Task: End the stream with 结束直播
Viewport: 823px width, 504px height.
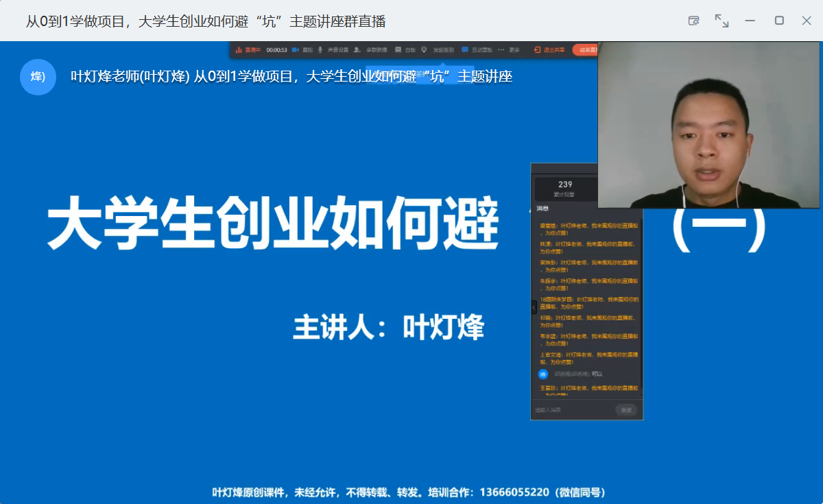Action: [586, 50]
